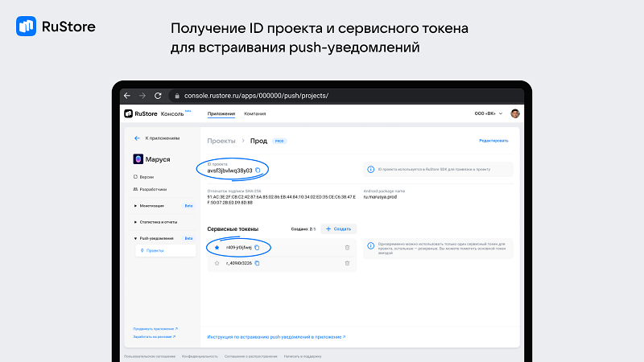The image size is (644, 362).
Task: Star the r_4090r3226 token as main
Action: 217,263
